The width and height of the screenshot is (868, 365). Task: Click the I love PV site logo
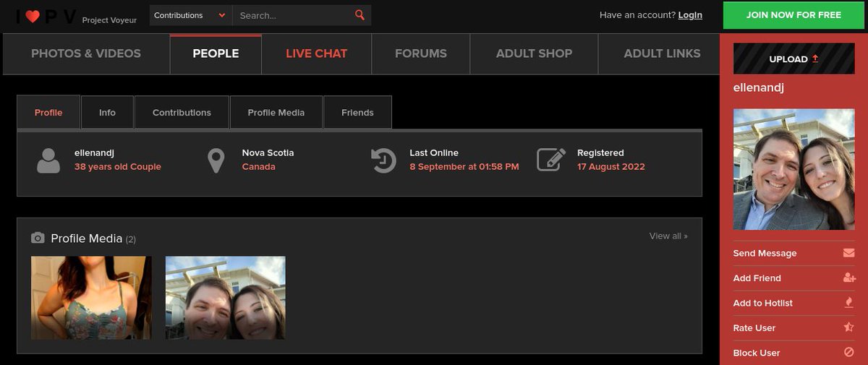(46, 16)
